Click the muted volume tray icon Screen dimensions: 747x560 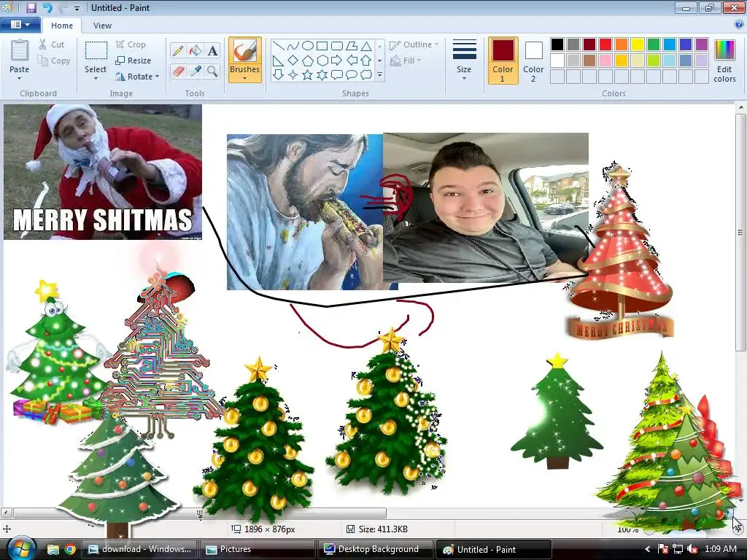click(692, 549)
